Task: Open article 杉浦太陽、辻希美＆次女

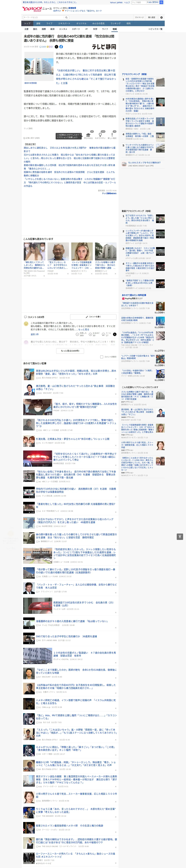Action: click(x=73, y=439)
